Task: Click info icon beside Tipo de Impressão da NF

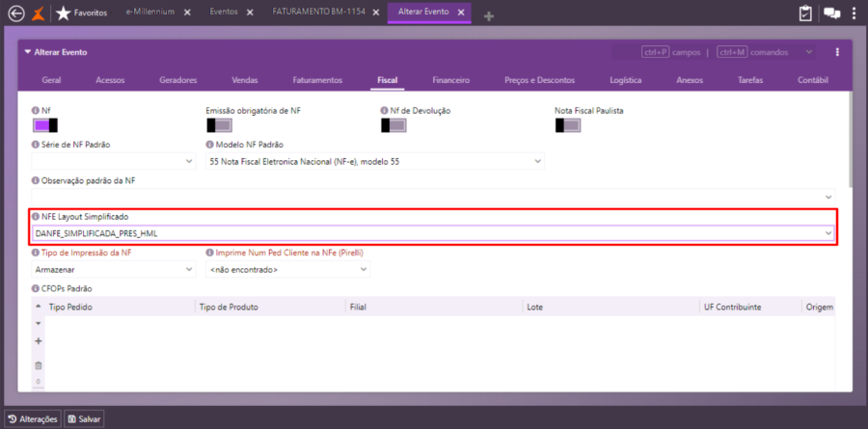Action: click(36, 253)
